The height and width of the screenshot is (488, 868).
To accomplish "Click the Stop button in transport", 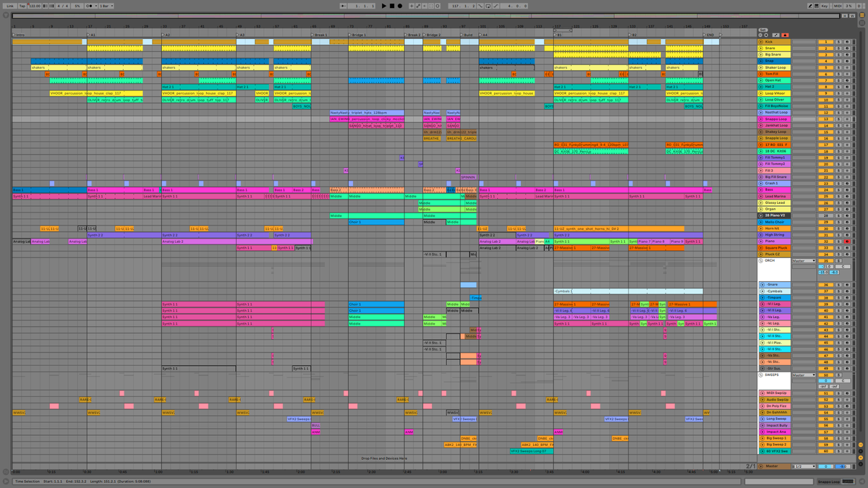I will [392, 6].
